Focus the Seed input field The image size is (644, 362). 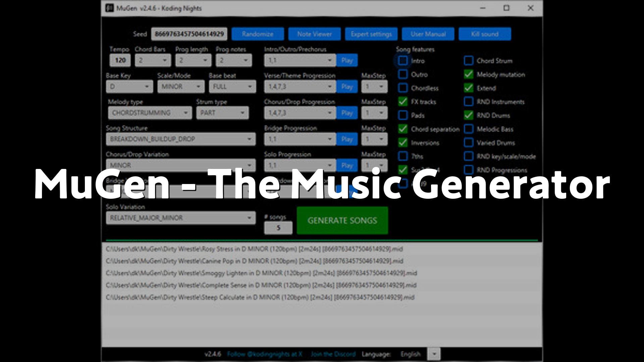[189, 34]
